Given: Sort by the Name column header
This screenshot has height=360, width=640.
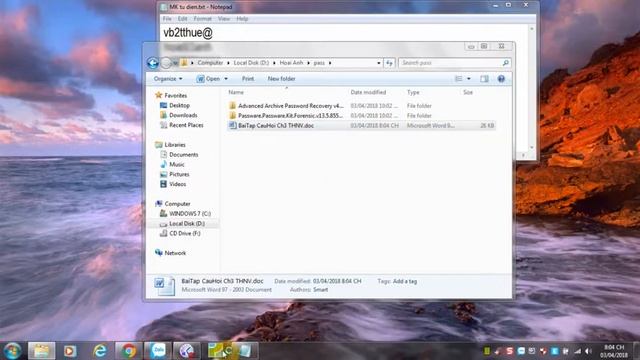Looking at the screenshot, I should [x=236, y=92].
